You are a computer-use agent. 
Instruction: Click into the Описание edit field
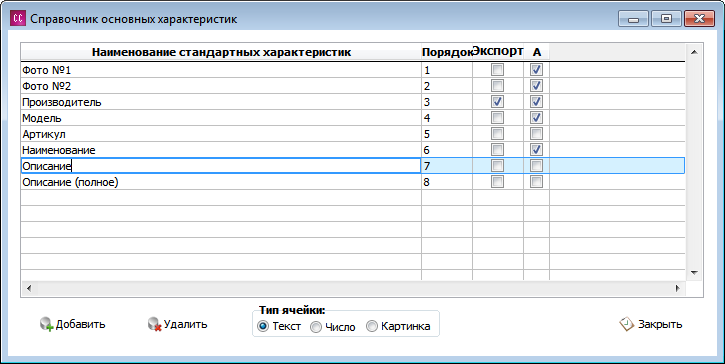coord(221,166)
